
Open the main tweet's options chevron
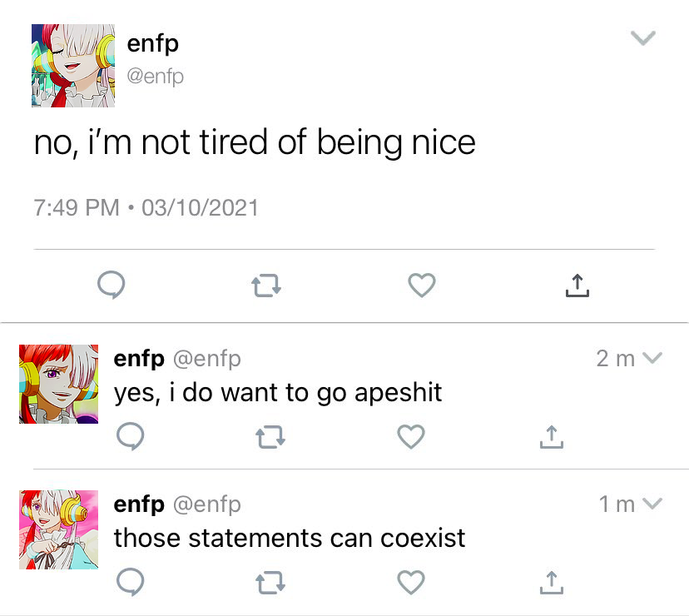pos(644,38)
